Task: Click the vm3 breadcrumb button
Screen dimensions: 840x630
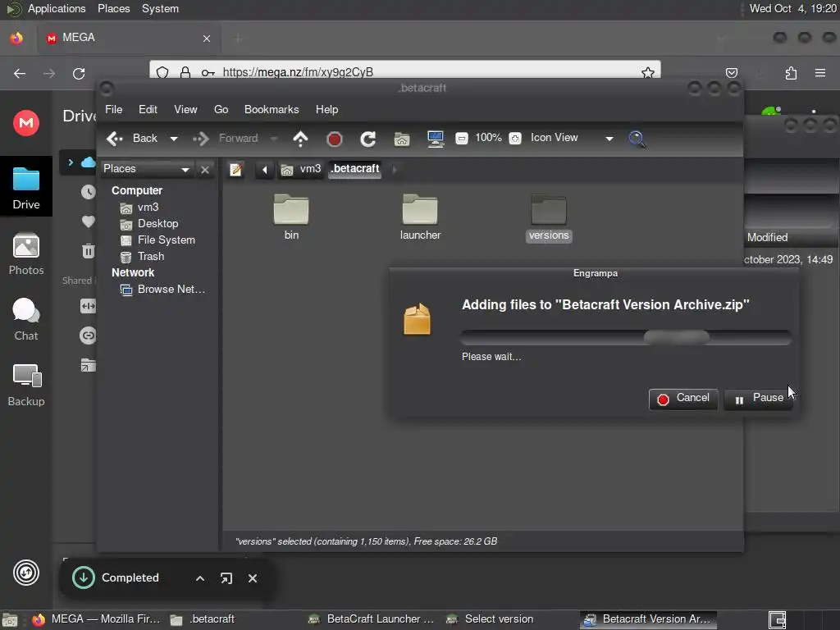Action: click(301, 169)
